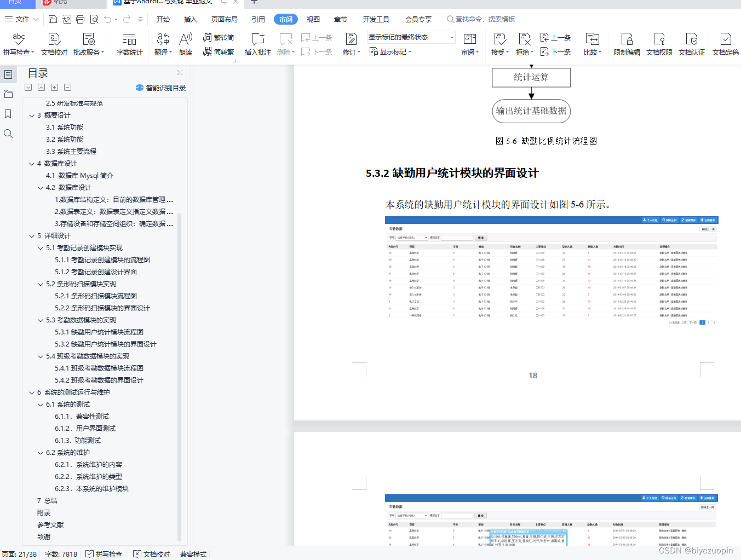Collapse section 6 系统的测试运行与维护

coord(32,392)
